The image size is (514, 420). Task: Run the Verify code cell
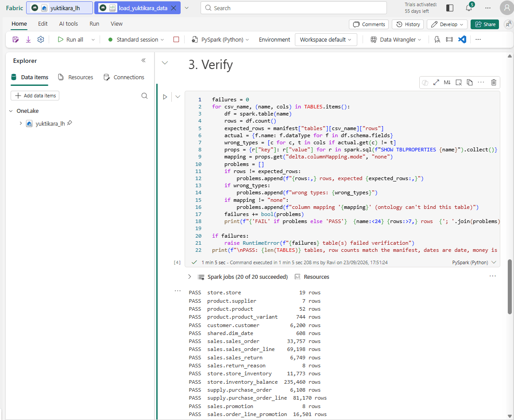coord(165,97)
